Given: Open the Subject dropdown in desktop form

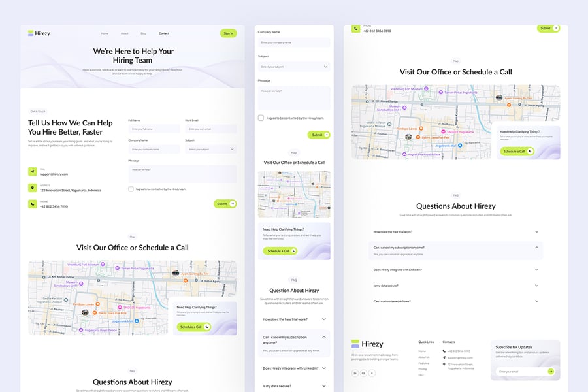Looking at the screenshot, I should click(210, 149).
